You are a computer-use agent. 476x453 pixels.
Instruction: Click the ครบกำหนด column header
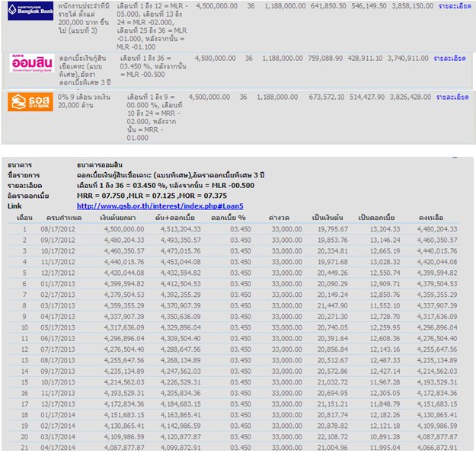64,218
